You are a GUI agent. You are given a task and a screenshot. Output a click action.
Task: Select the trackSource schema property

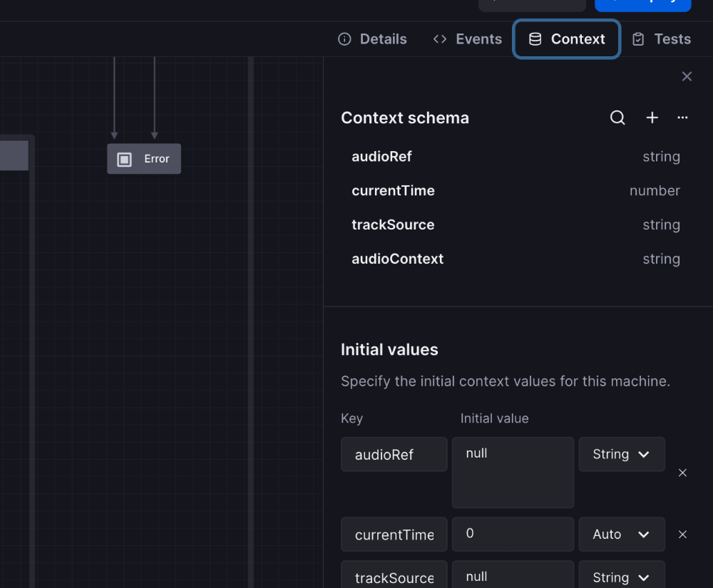[x=393, y=225]
